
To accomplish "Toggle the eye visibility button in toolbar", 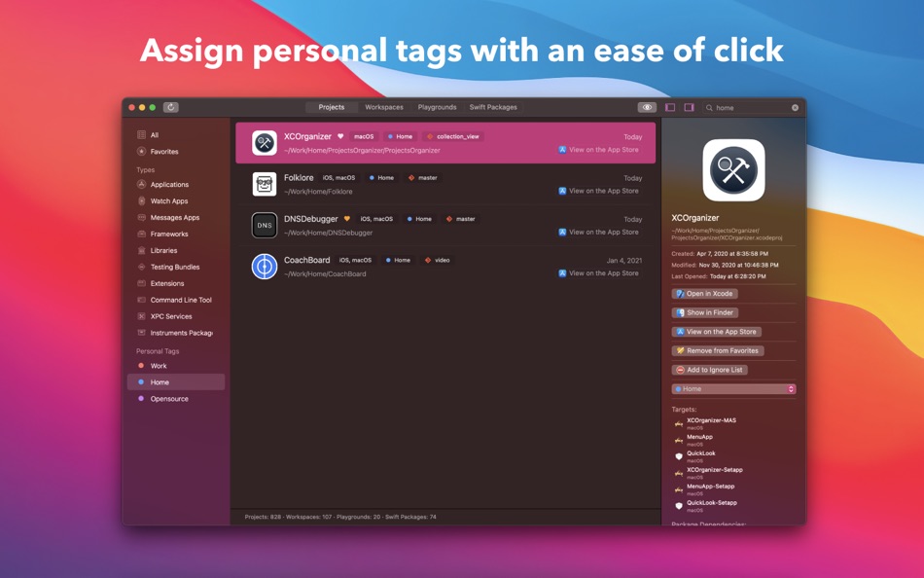I will coord(647,107).
